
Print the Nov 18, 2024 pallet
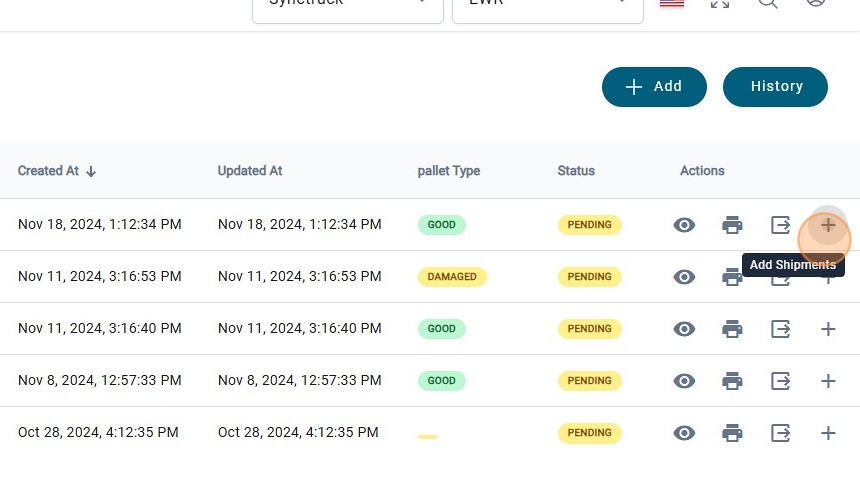pyautogui.click(x=732, y=225)
